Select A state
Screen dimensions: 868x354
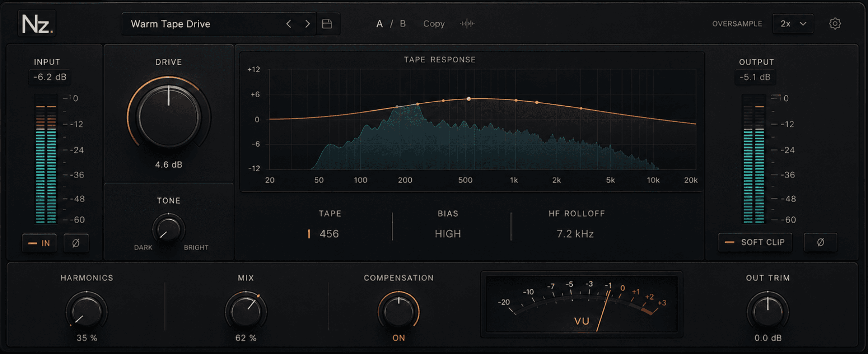point(379,24)
